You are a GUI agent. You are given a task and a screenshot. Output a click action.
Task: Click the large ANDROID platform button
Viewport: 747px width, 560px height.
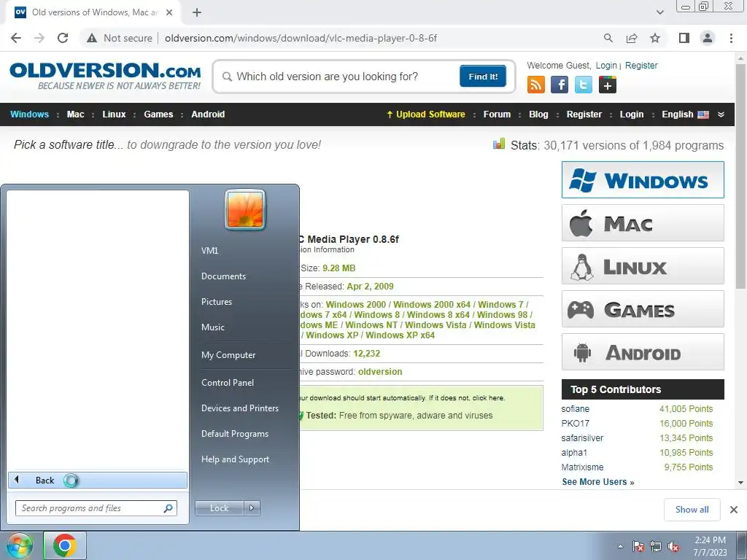[643, 352]
